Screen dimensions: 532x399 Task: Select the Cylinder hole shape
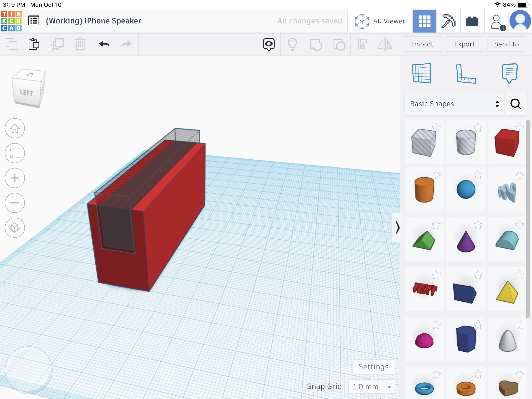(466, 142)
